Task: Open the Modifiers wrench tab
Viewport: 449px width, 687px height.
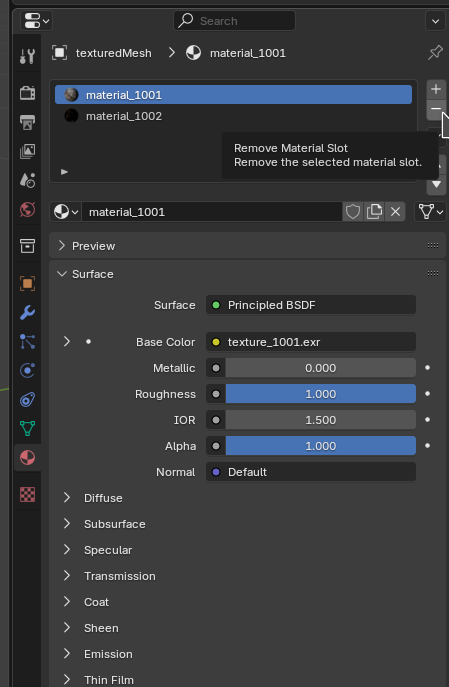Action: tap(27, 312)
